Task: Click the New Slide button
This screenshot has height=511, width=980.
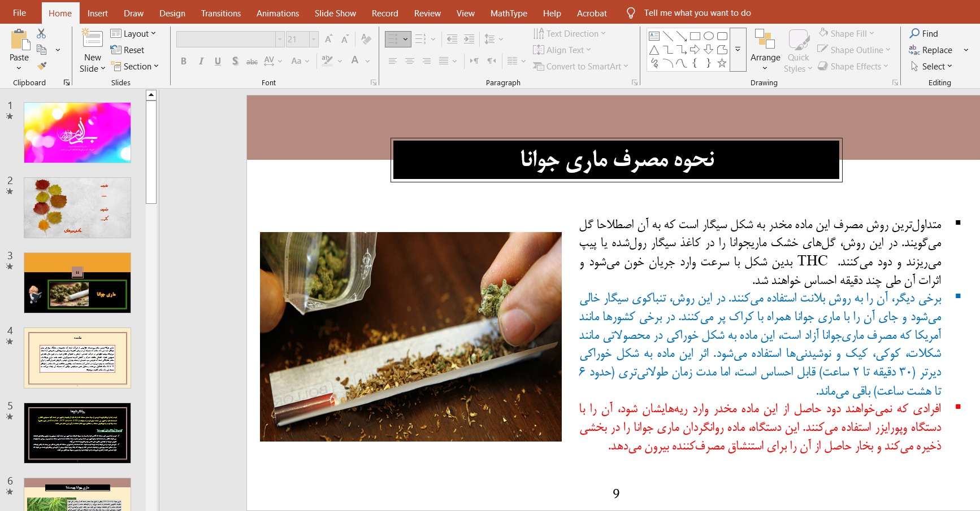Action: point(92,44)
